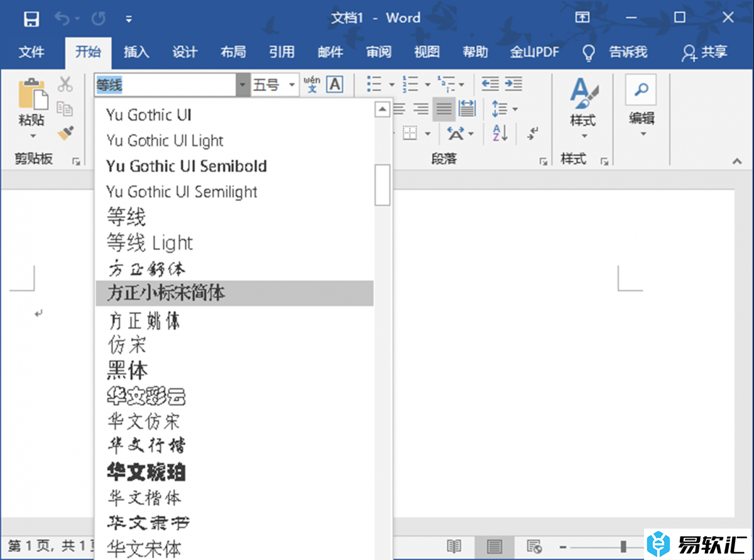Switch to Web Layout view
This screenshot has height=560, width=754.
pos(534,546)
